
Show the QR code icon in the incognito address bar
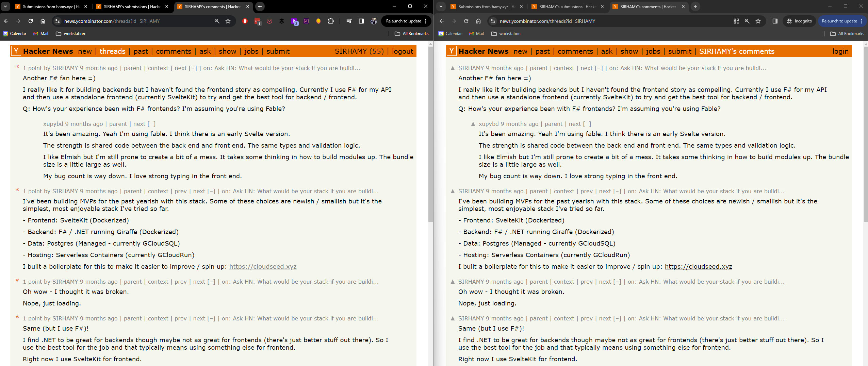(x=736, y=21)
